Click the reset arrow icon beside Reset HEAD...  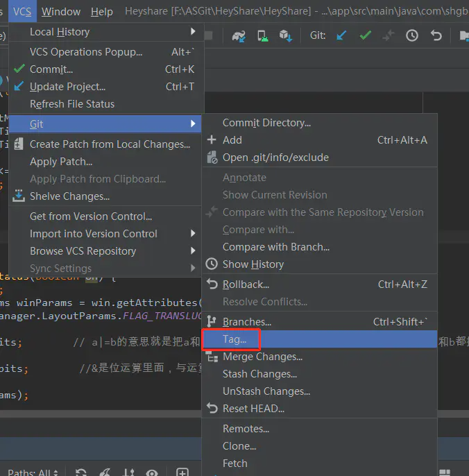click(x=212, y=408)
